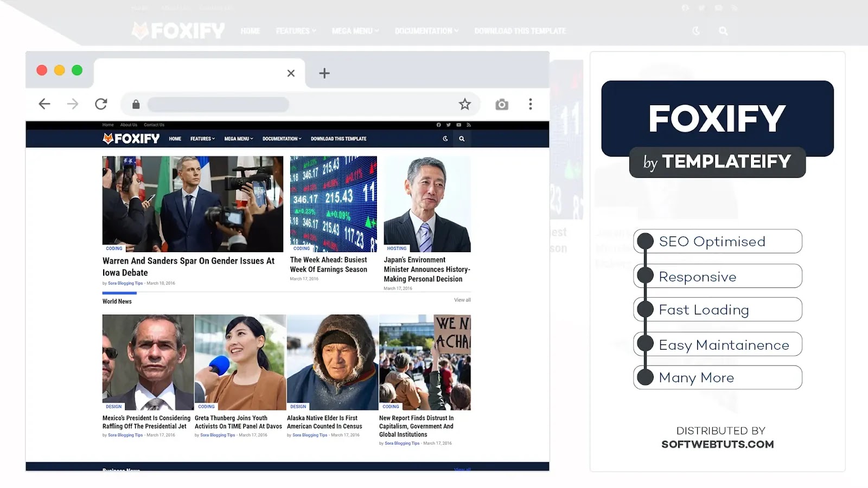Expand the Mega Menu dropdown

[x=239, y=139]
